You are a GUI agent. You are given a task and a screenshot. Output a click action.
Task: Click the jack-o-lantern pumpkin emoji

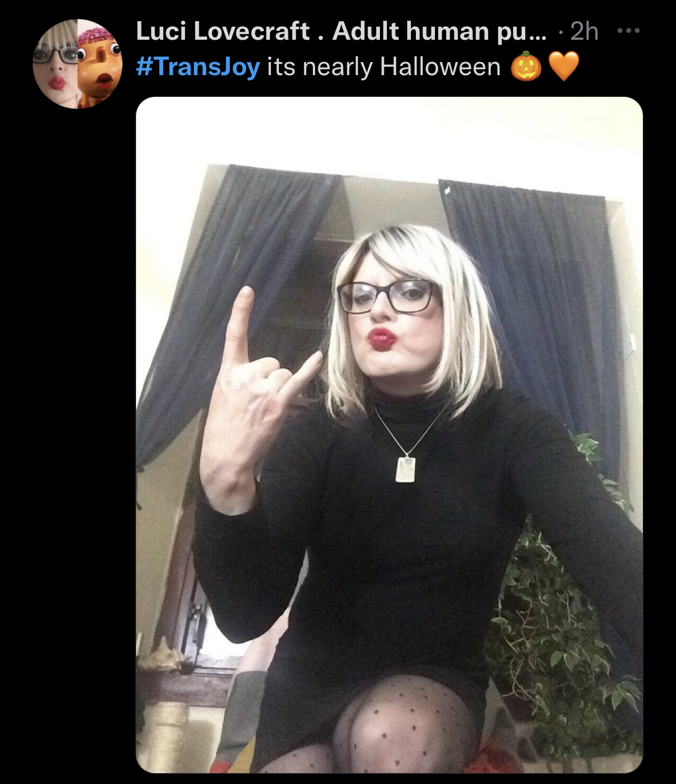526,66
